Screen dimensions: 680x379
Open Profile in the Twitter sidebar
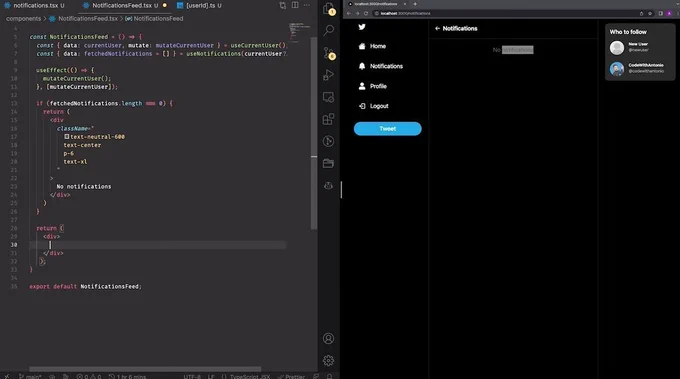click(373, 86)
